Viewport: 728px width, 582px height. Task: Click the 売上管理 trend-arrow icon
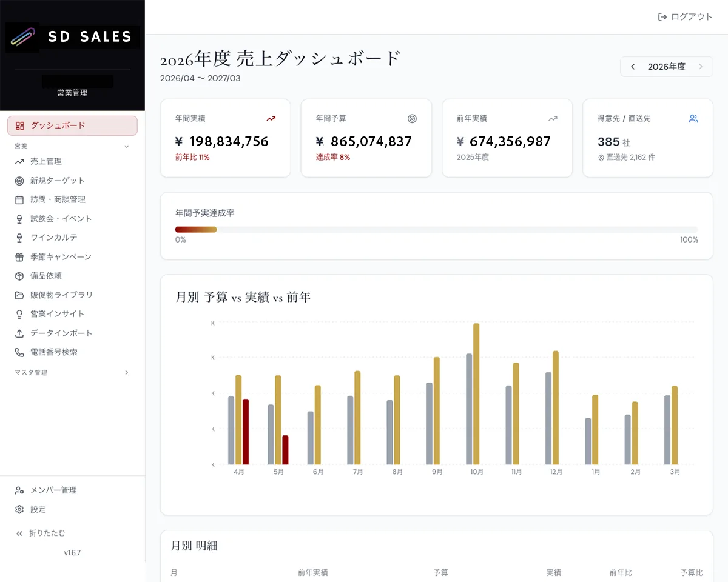coord(19,161)
